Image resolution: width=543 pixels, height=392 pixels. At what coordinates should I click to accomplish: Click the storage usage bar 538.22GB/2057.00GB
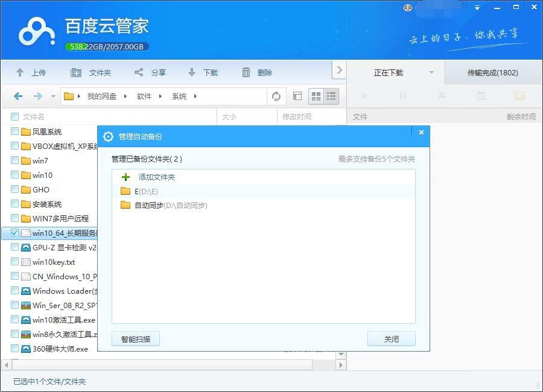click(x=107, y=47)
